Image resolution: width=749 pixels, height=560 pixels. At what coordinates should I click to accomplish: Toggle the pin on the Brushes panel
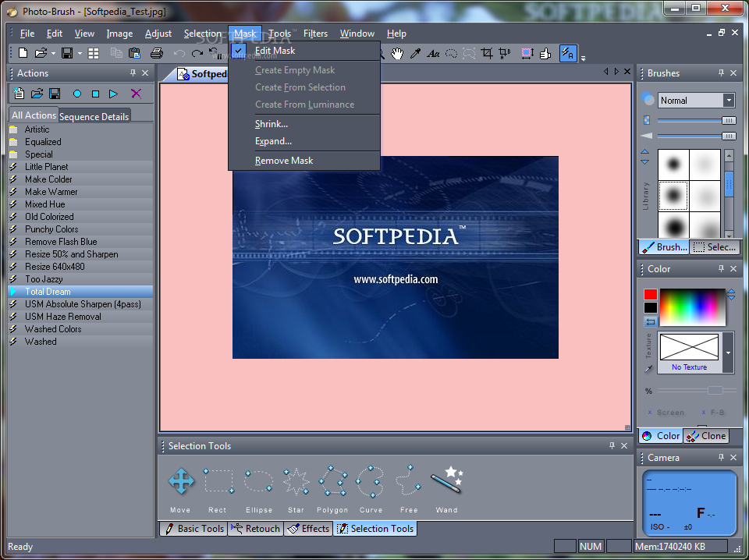[x=721, y=73]
